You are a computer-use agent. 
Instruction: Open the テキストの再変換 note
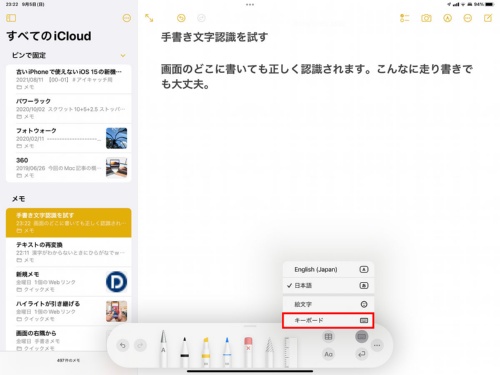click(x=69, y=252)
